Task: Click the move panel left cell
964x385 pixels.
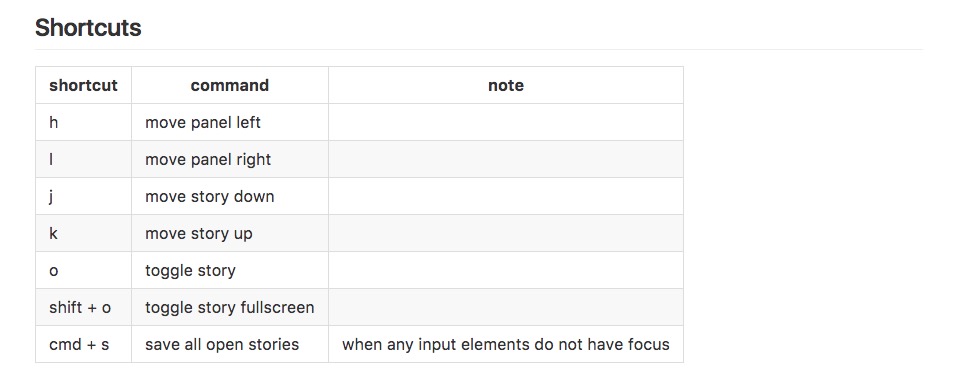Action: pos(230,122)
